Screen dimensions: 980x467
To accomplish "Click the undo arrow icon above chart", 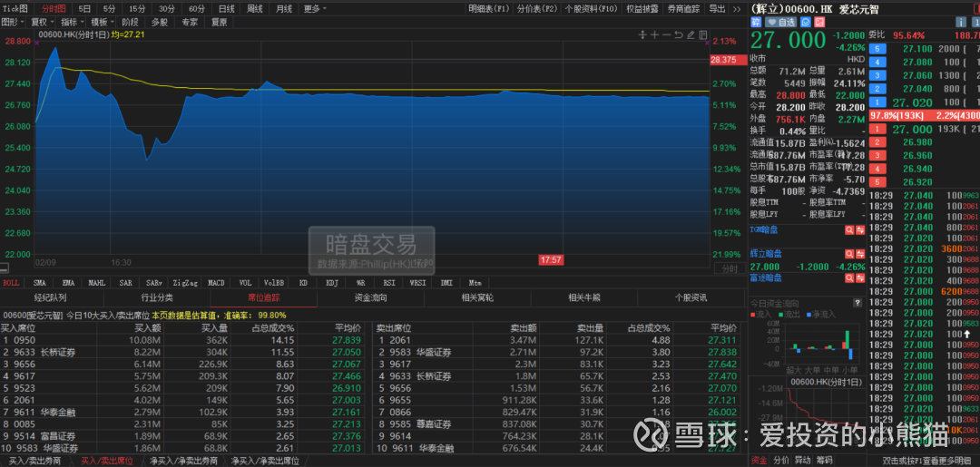I will (x=678, y=35).
